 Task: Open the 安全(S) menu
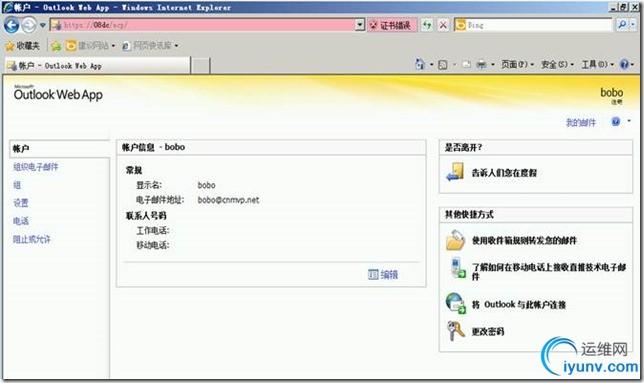[x=557, y=64]
